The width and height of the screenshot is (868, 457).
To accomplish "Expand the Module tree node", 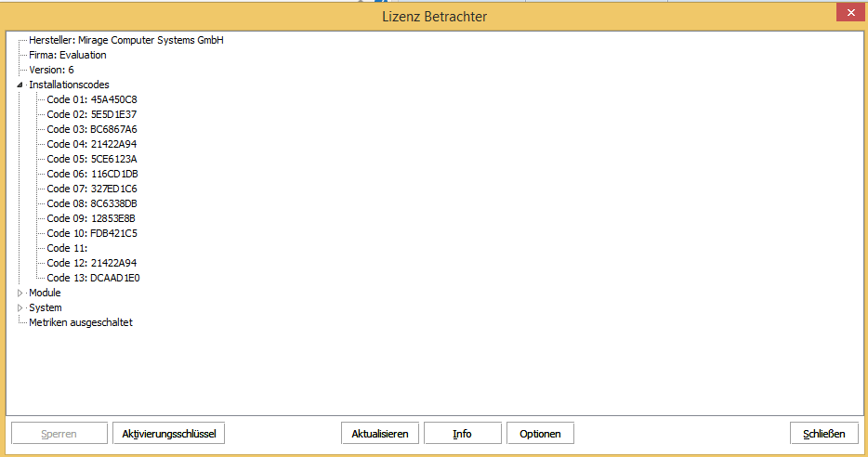I will pos(20,293).
